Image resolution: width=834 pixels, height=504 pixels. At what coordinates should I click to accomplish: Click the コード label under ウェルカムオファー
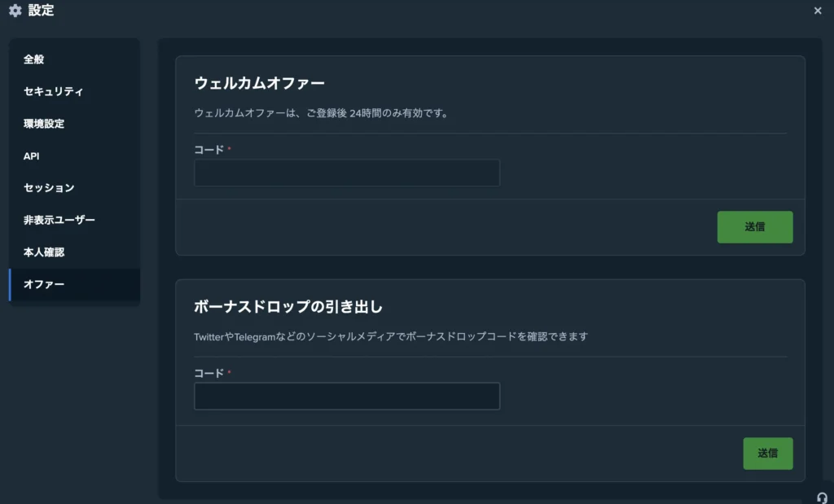pyautogui.click(x=208, y=150)
